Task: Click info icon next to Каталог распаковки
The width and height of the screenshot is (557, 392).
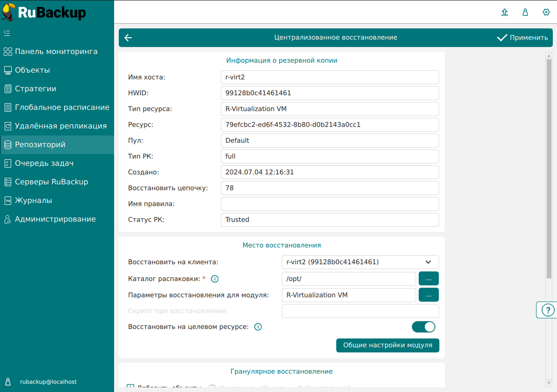Action: coord(215,279)
